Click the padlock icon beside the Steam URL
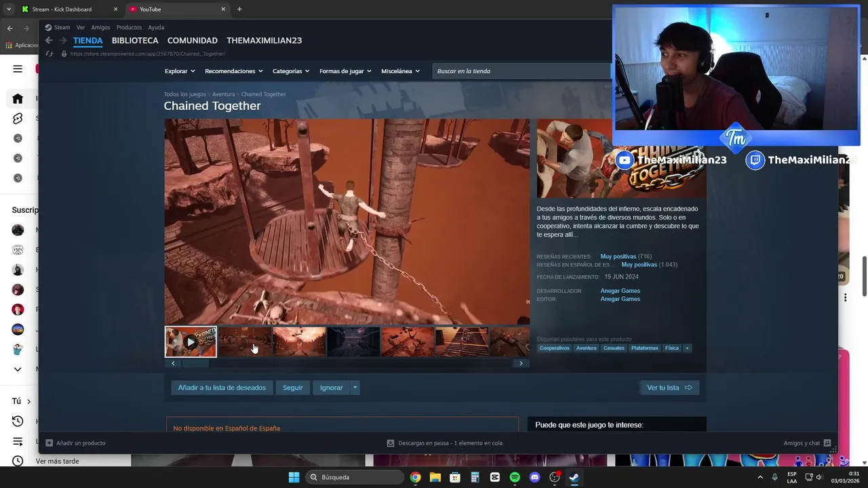868x488 pixels. (x=63, y=54)
